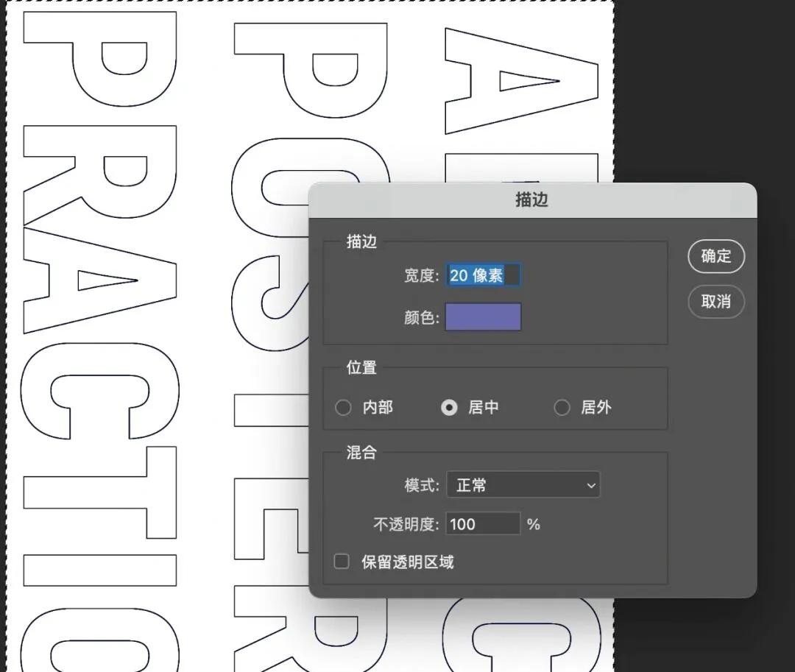The image size is (795, 672).
Task: Select the 居中 position radio button
Action: click(x=450, y=407)
